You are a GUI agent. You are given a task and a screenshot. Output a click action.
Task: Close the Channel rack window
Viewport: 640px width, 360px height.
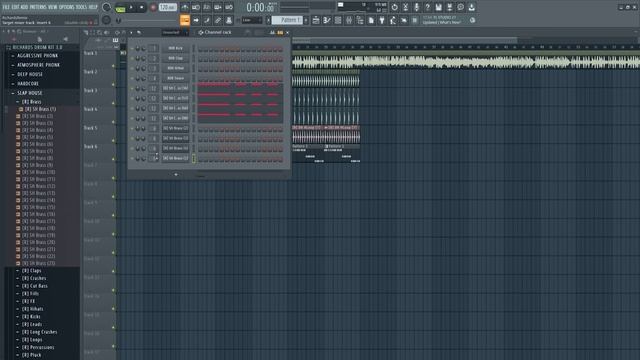287,32
